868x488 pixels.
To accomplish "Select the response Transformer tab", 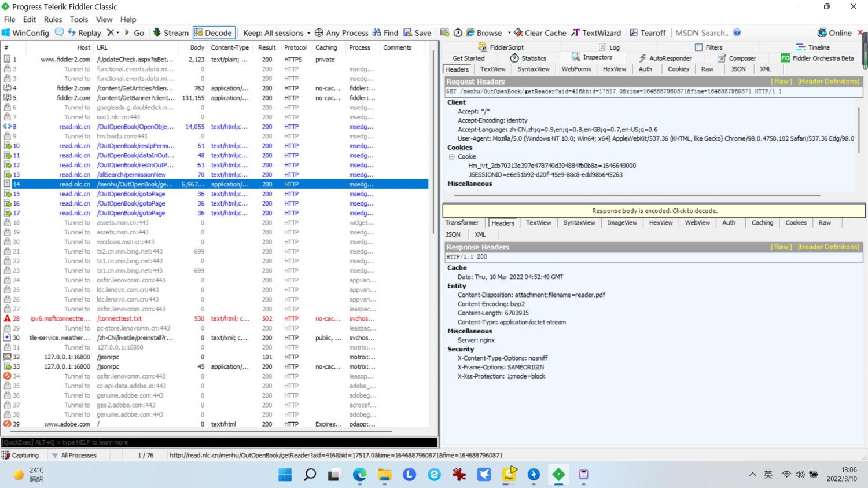I will (462, 223).
